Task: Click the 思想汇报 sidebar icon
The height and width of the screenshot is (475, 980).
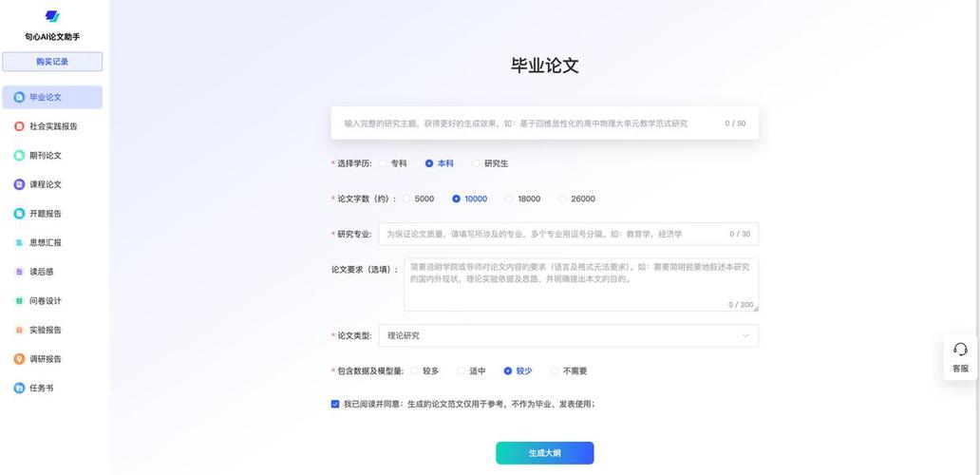Action: tap(19, 242)
